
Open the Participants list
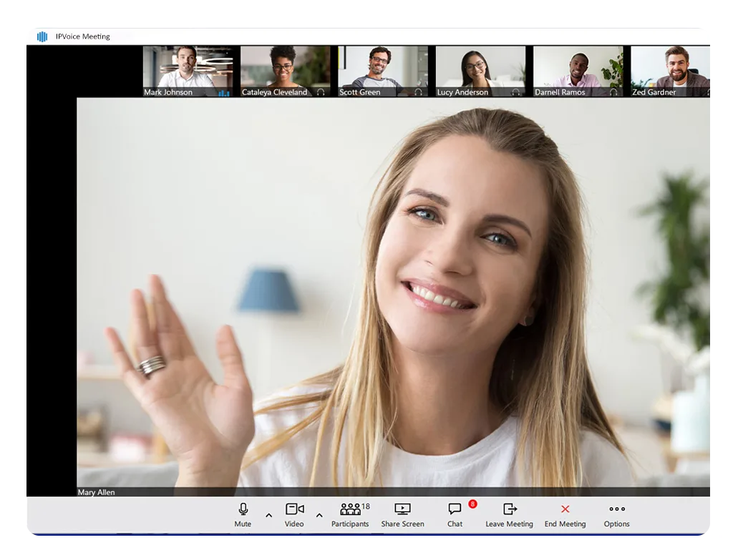point(350,514)
